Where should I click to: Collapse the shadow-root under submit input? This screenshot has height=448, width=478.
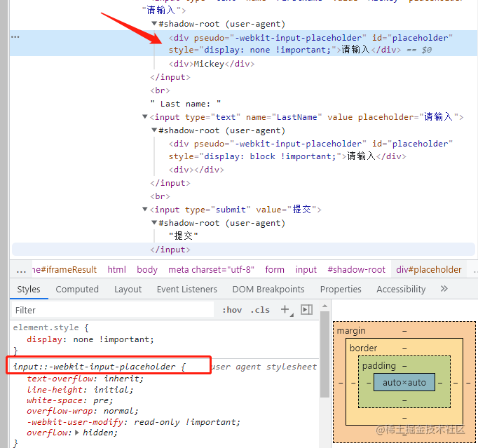point(154,223)
